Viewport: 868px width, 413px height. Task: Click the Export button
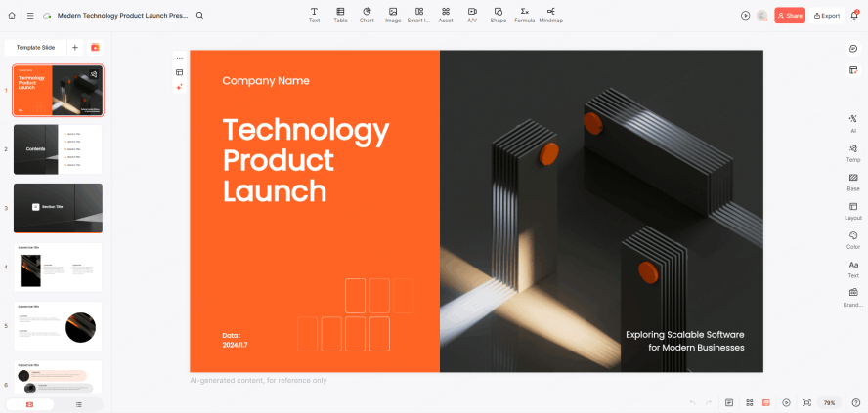coord(827,16)
